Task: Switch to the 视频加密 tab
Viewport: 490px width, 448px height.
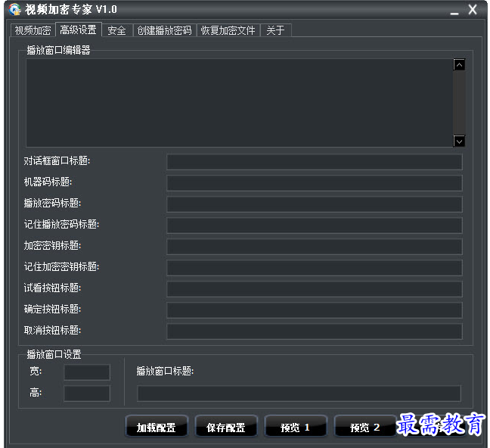Action: 33,30
